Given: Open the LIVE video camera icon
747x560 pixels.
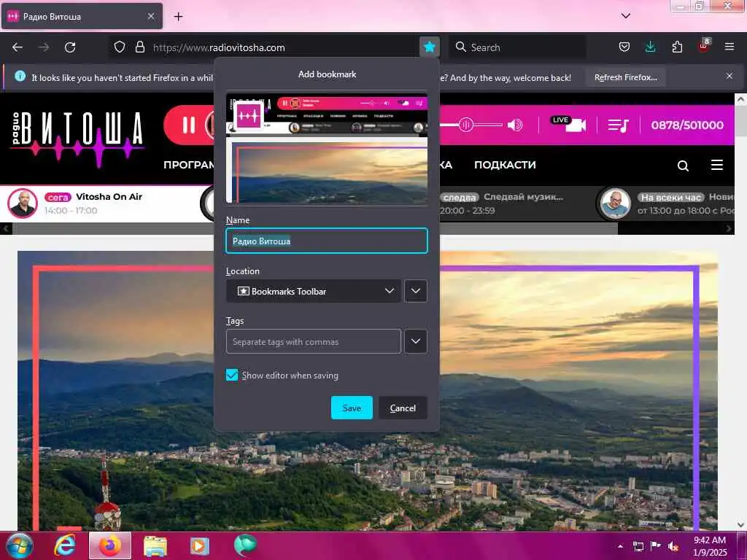Looking at the screenshot, I should 568,124.
